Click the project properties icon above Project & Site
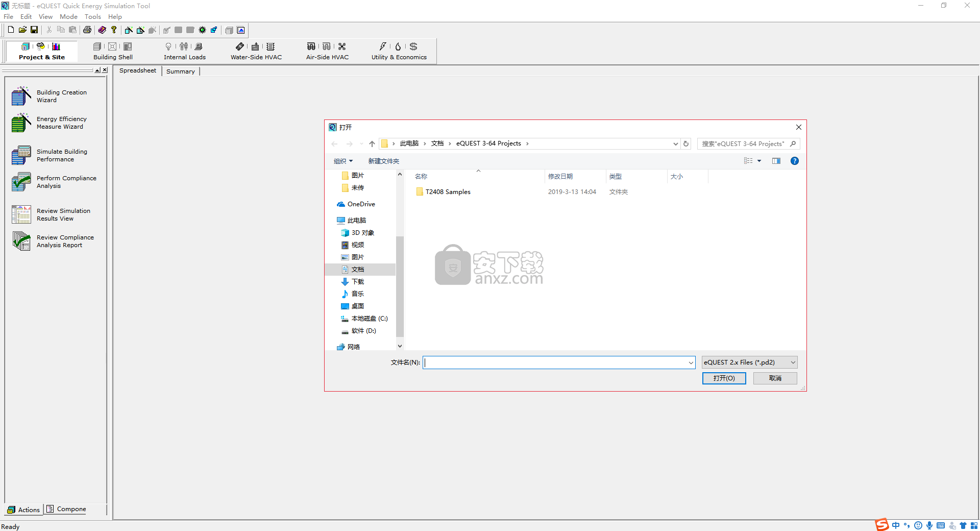Viewport: 980px width, 531px height. 26,46
